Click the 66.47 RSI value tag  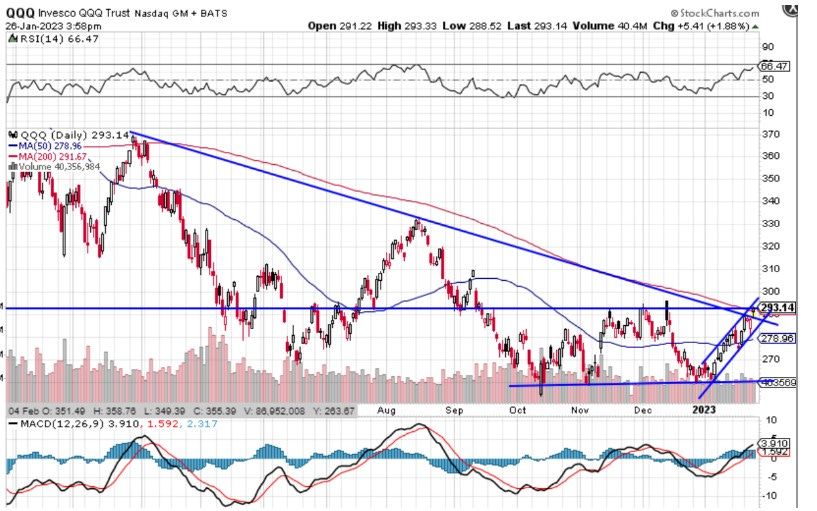pyautogui.click(x=776, y=65)
